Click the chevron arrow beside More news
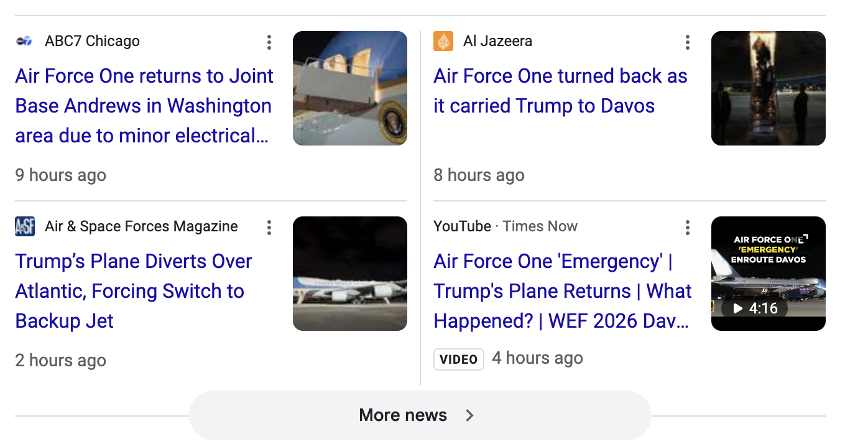This screenshot has height=444, width=868. coord(470,415)
